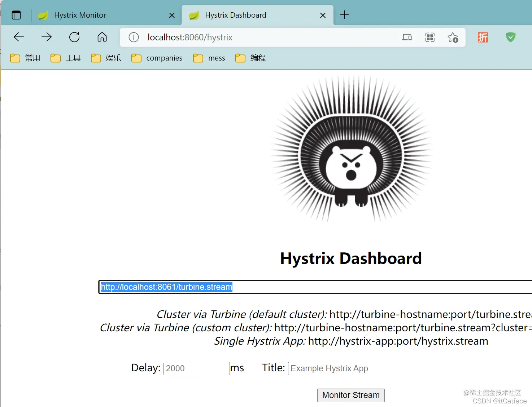Open the tab actions sidebar icon

click(16, 15)
